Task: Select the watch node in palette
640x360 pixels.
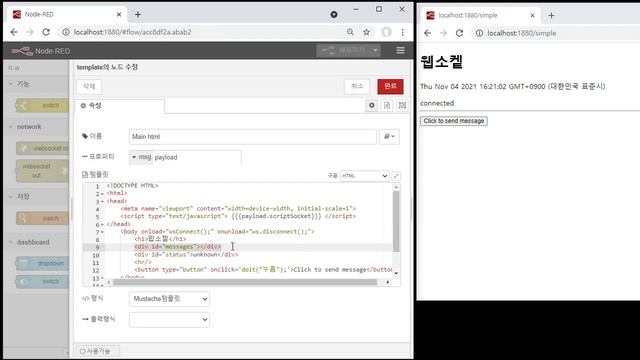Action: [x=42, y=218]
